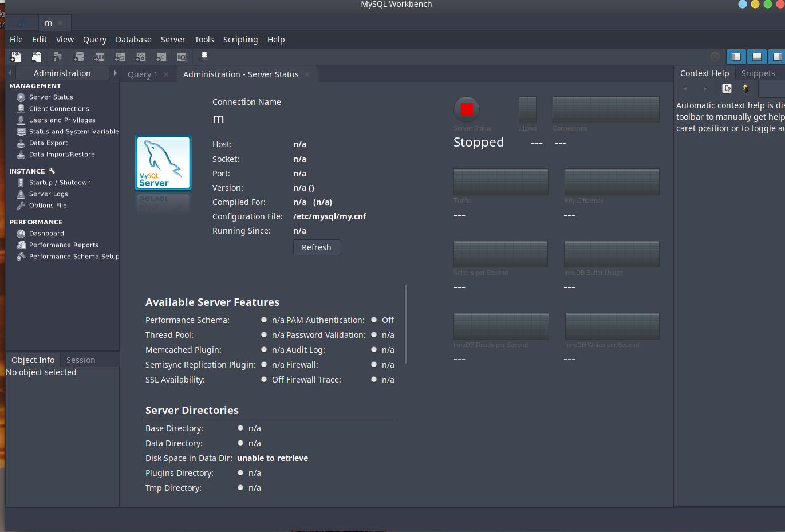Open the Tools menu
The width and height of the screenshot is (785, 532).
click(x=204, y=40)
